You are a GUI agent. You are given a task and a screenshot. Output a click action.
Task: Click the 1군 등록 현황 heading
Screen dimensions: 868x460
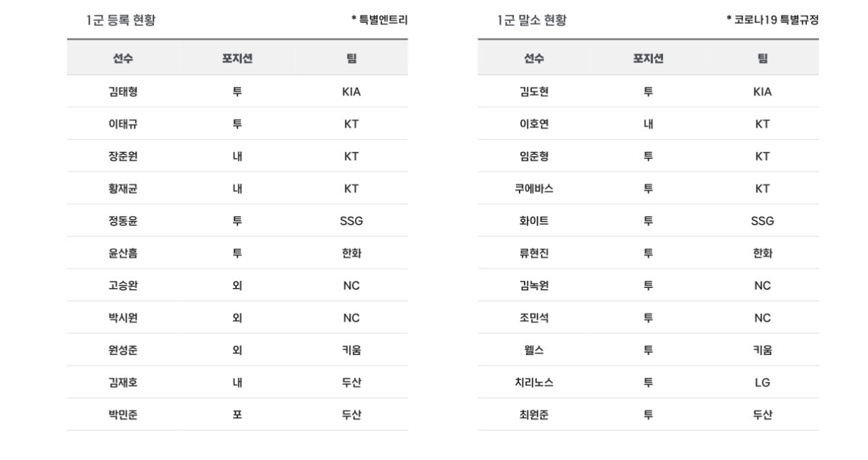pyautogui.click(x=121, y=20)
